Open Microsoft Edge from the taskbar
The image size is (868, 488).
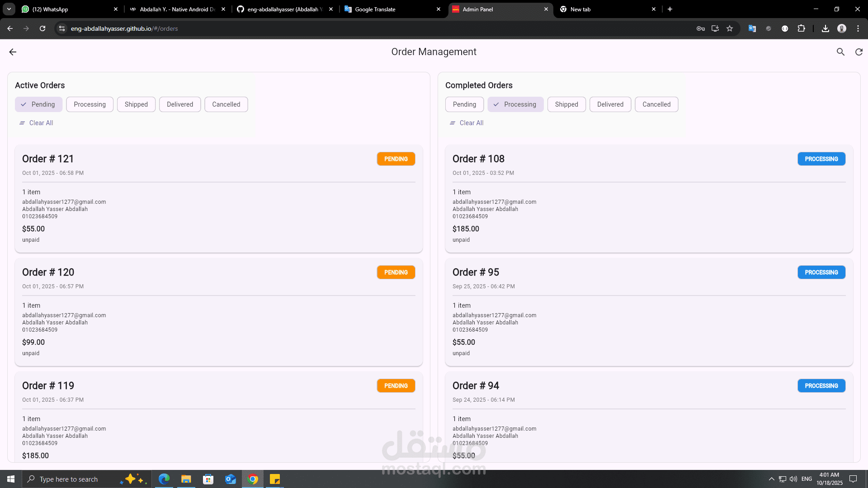pyautogui.click(x=164, y=479)
